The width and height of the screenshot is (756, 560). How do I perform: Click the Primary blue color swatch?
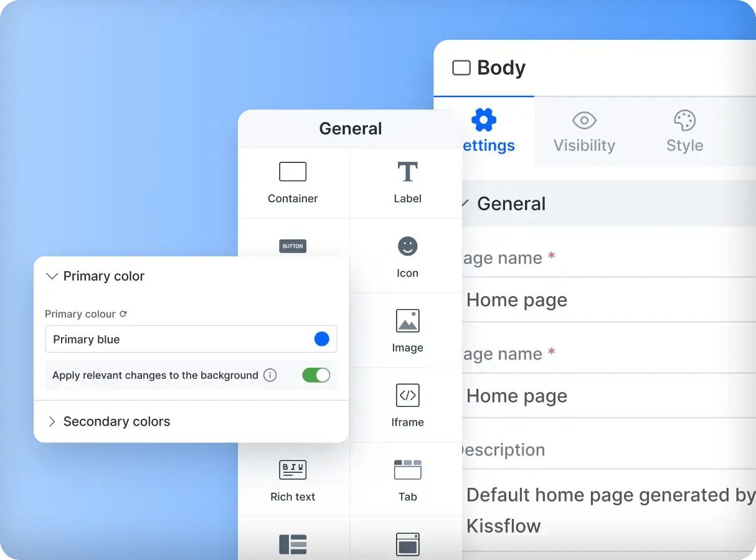(x=321, y=339)
